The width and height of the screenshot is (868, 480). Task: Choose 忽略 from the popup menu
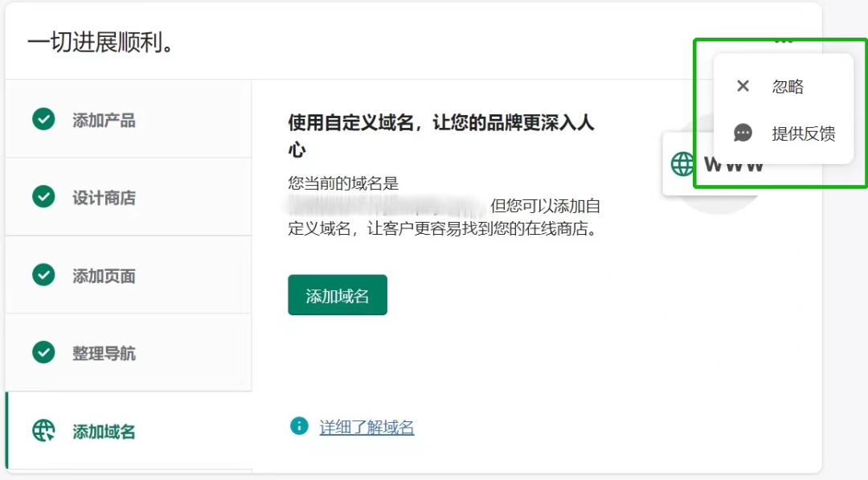click(x=788, y=87)
